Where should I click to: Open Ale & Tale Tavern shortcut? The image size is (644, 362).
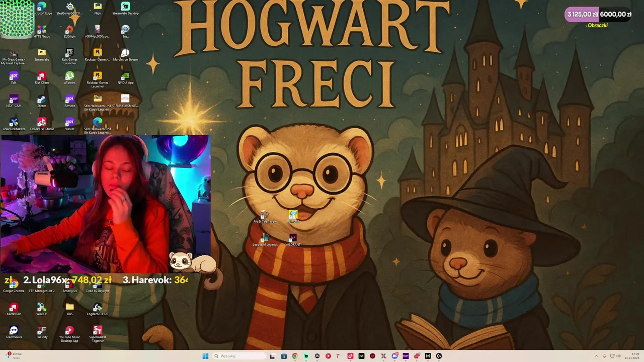[x=265, y=217]
